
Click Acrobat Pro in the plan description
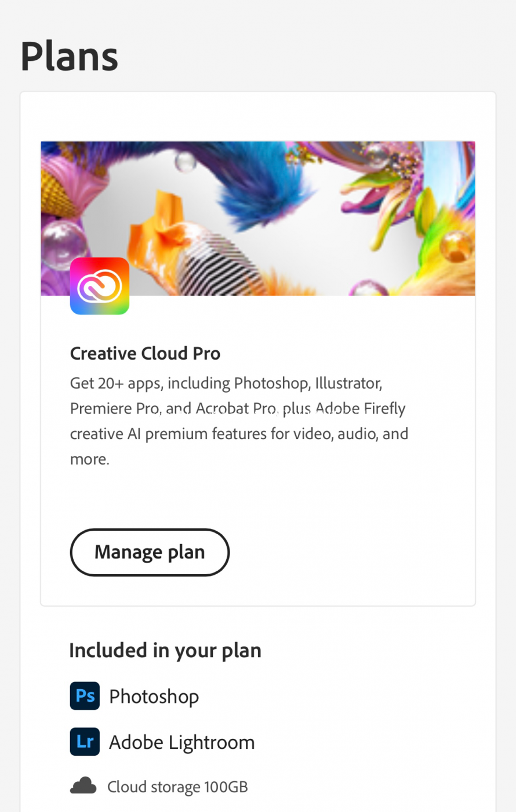pos(235,409)
